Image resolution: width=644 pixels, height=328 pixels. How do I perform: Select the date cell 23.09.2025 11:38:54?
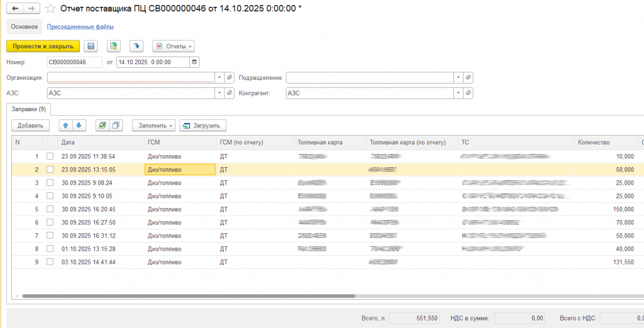point(101,156)
